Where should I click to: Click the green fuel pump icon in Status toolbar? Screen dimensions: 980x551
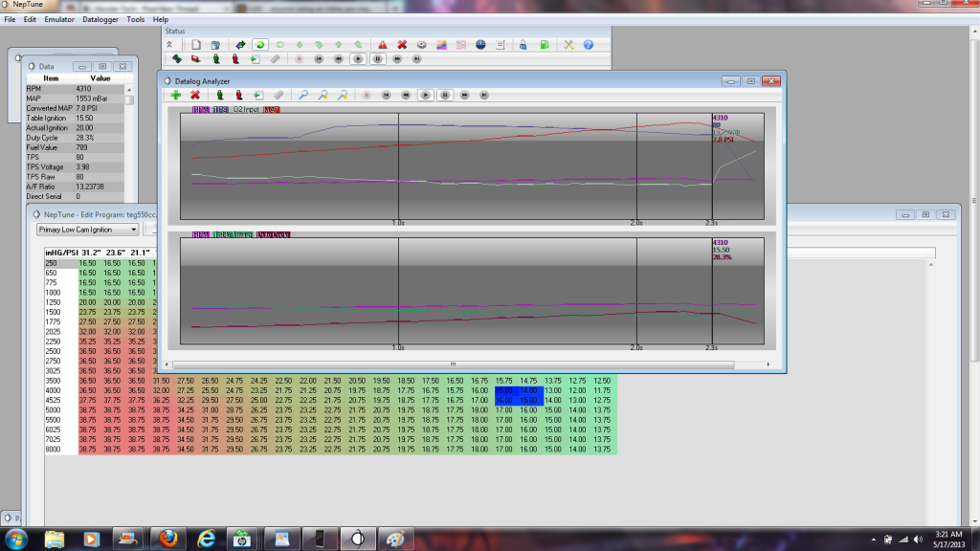pos(544,44)
